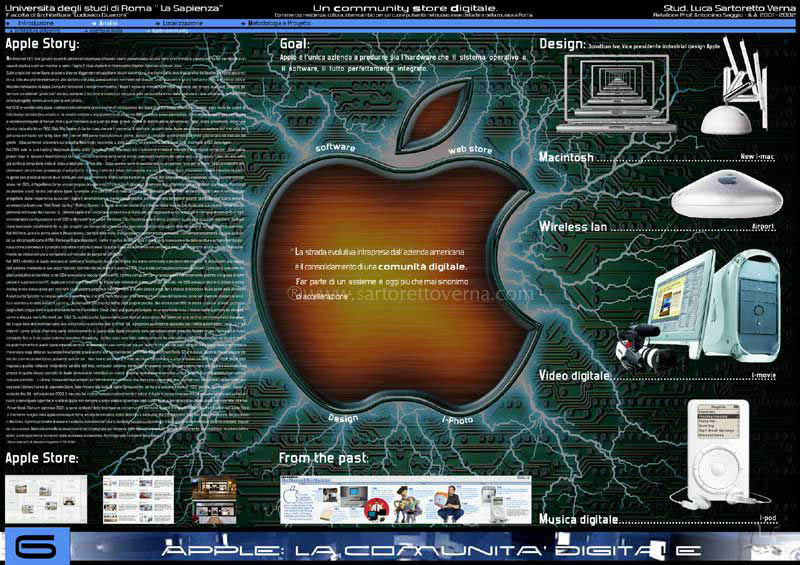Click the 'From the past:' heading
The width and height of the screenshot is (800, 565).
pyautogui.click(x=323, y=458)
